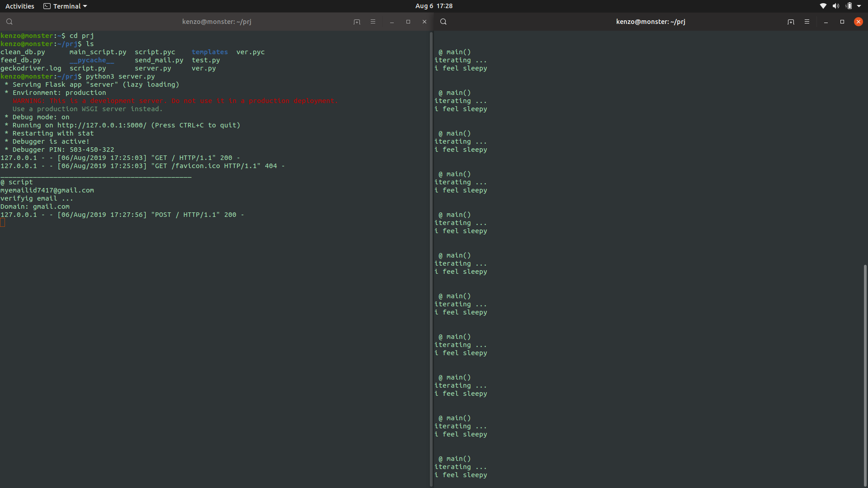This screenshot has width=868, height=488.
Task: Click main_script.py in the file listing
Action: coord(98,52)
